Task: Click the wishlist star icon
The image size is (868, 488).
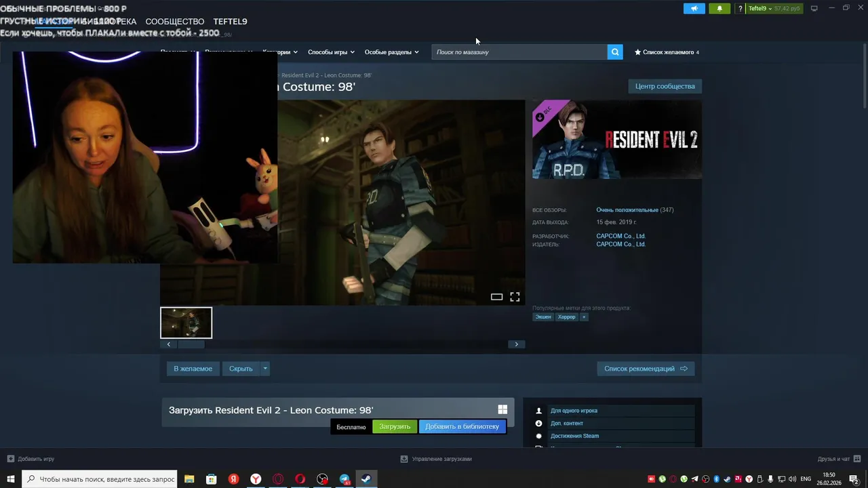Action: click(x=637, y=52)
